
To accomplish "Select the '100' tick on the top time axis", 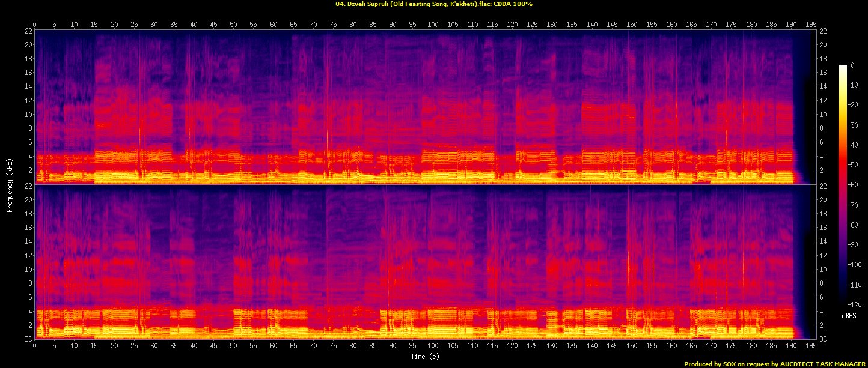I will 433,24.
